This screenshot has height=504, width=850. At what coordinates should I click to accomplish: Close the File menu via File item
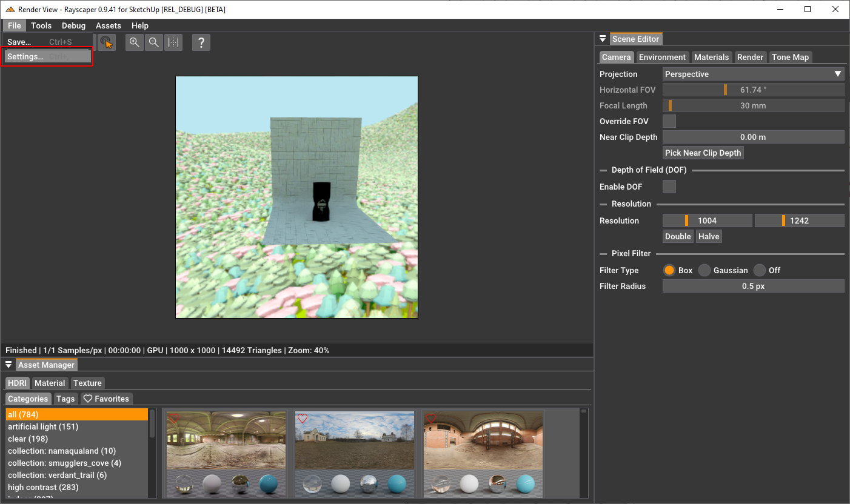15,25
